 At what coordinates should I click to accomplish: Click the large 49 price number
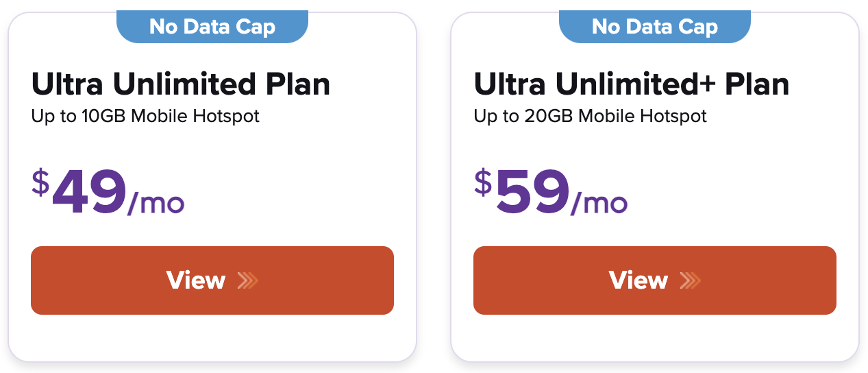click(90, 193)
